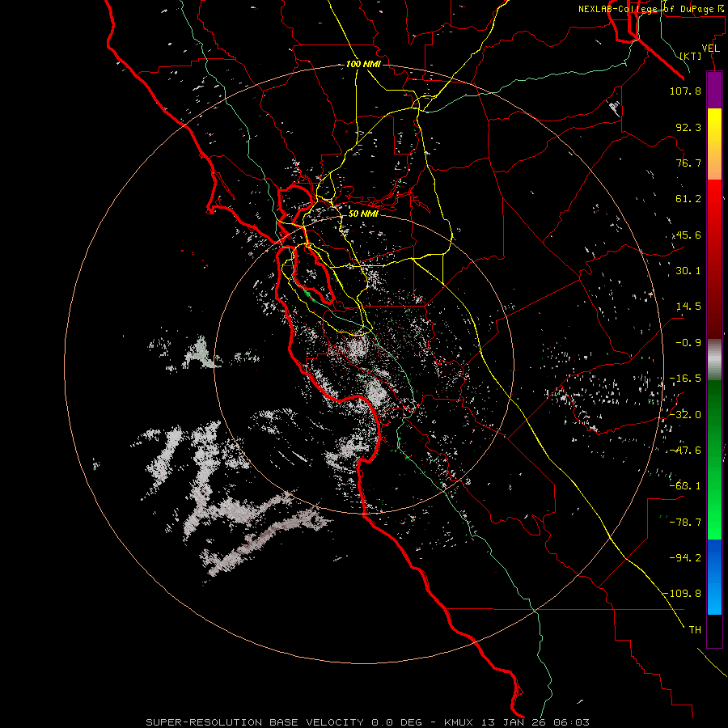This screenshot has width=728, height=728.
Task: Click the 14.5 velocity scale value
Action: [x=688, y=307]
